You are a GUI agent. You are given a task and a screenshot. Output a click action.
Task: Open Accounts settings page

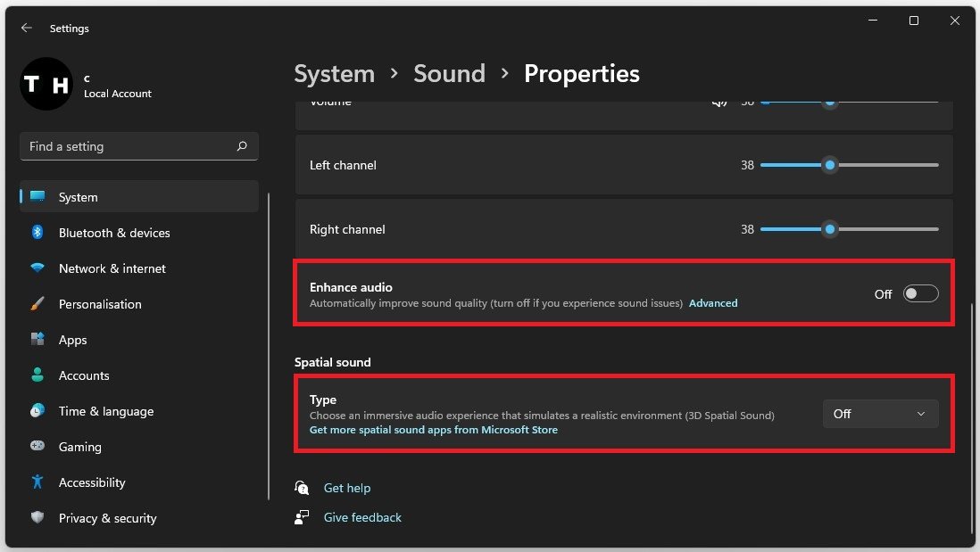(84, 375)
